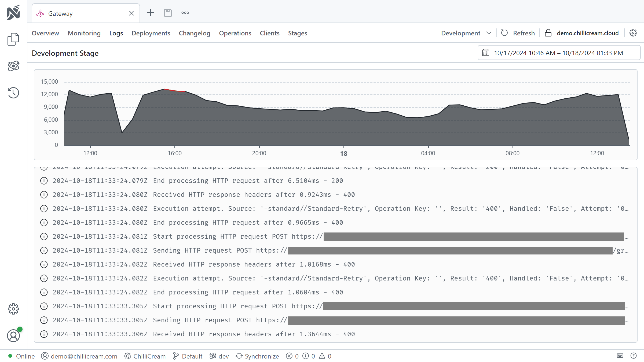644x362 pixels.
Task: Open the three-dots more options menu
Action: pyautogui.click(x=185, y=13)
